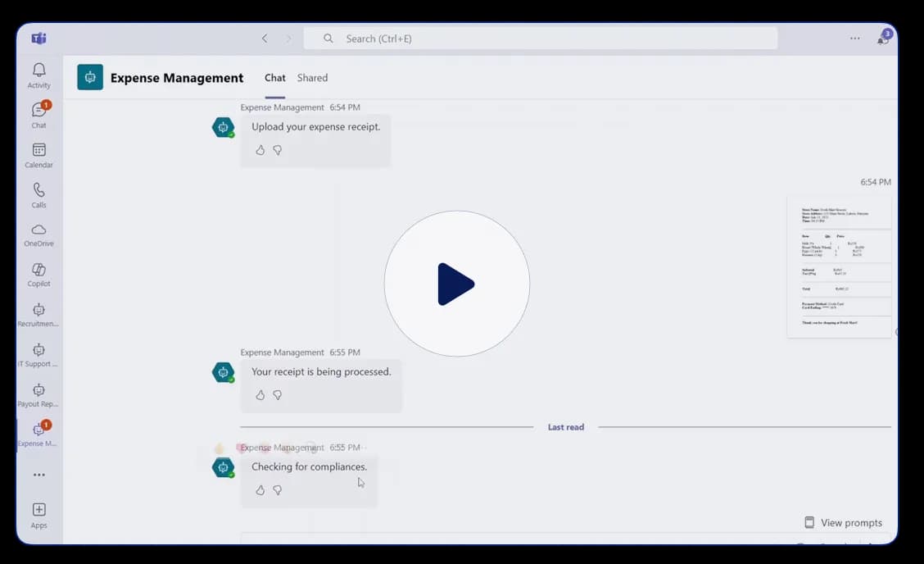The image size is (924, 564).
Task: Go forward with the right arrow
Action: click(x=288, y=39)
